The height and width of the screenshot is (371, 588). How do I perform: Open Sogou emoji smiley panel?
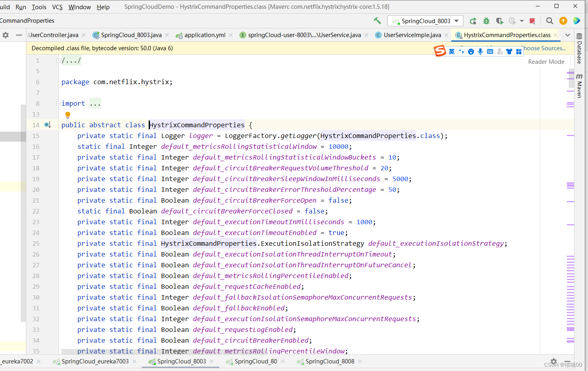pos(471,51)
